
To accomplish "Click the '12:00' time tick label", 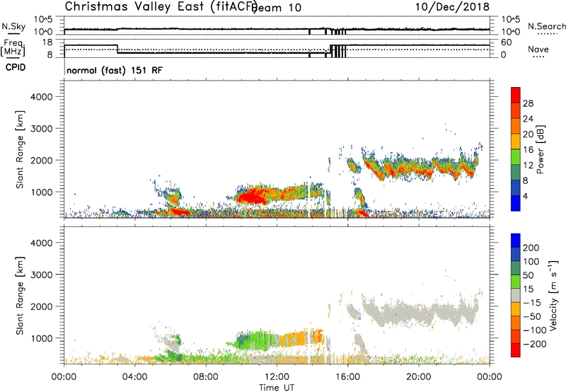I will pos(277,377).
